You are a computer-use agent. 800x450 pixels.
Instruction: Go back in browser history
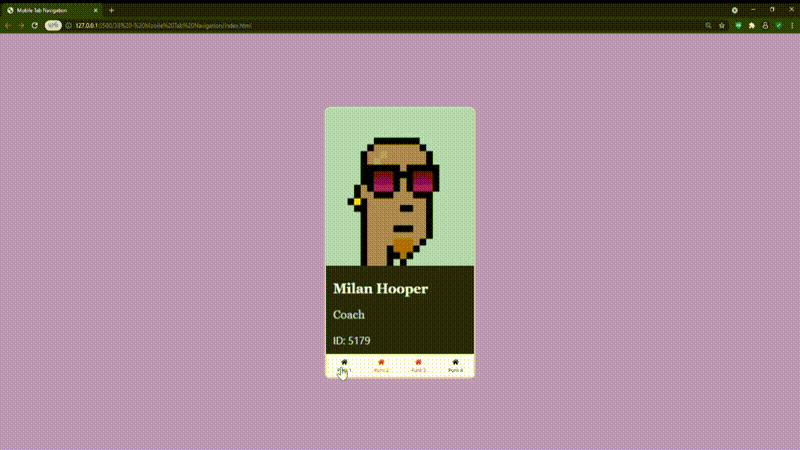8,26
